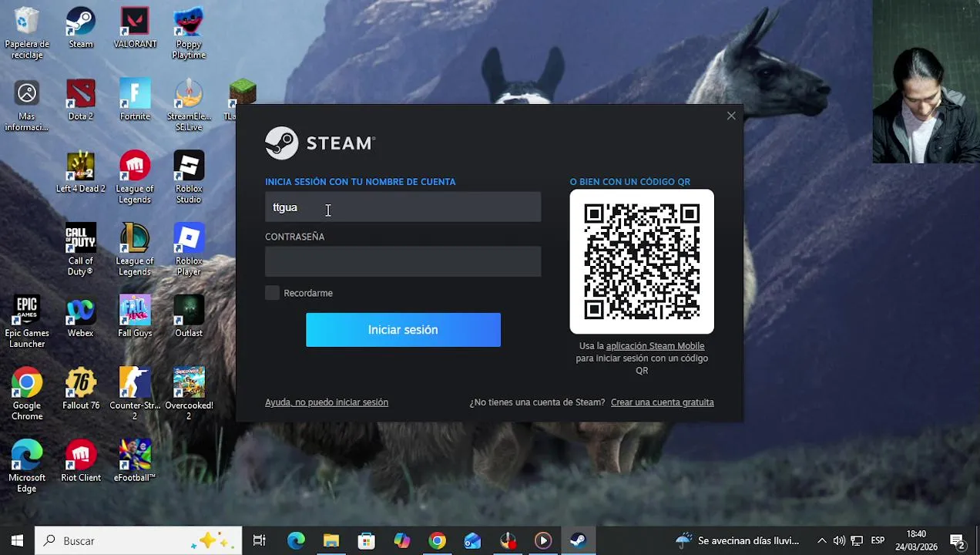The image size is (980, 555).
Task: Open the Papelera de reciclaje desktop icon
Action: pyautogui.click(x=27, y=33)
